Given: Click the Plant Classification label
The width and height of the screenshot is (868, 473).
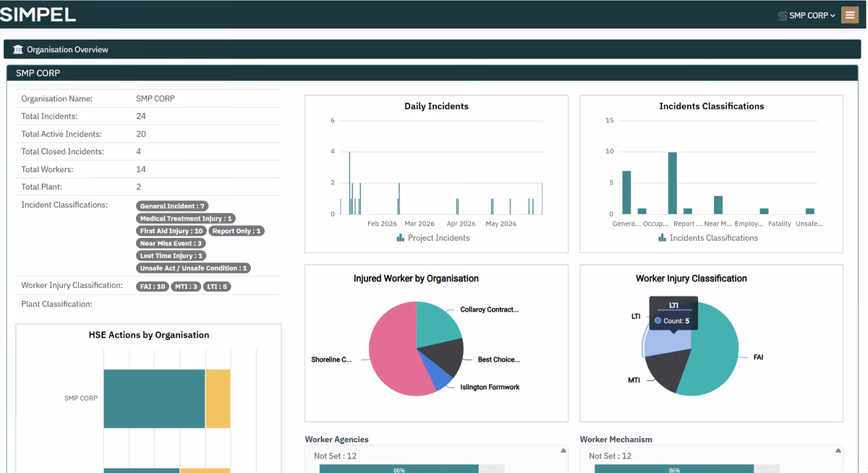Looking at the screenshot, I should tap(57, 304).
